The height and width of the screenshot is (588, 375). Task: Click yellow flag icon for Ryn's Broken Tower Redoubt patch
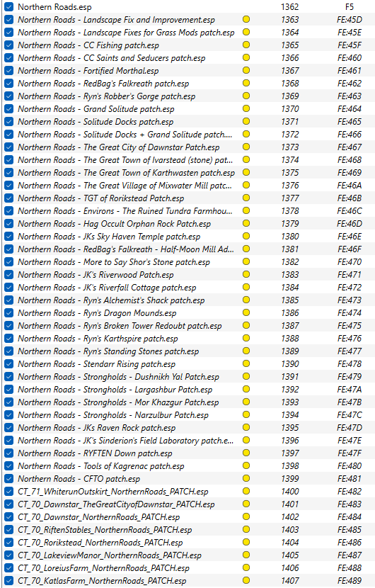coord(246,325)
